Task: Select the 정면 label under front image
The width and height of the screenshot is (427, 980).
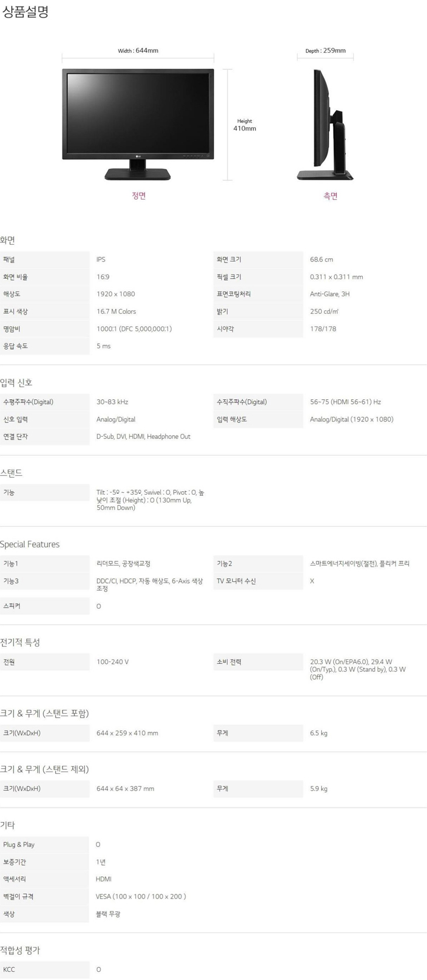Action: pyautogui.click(x=139, y=196)
